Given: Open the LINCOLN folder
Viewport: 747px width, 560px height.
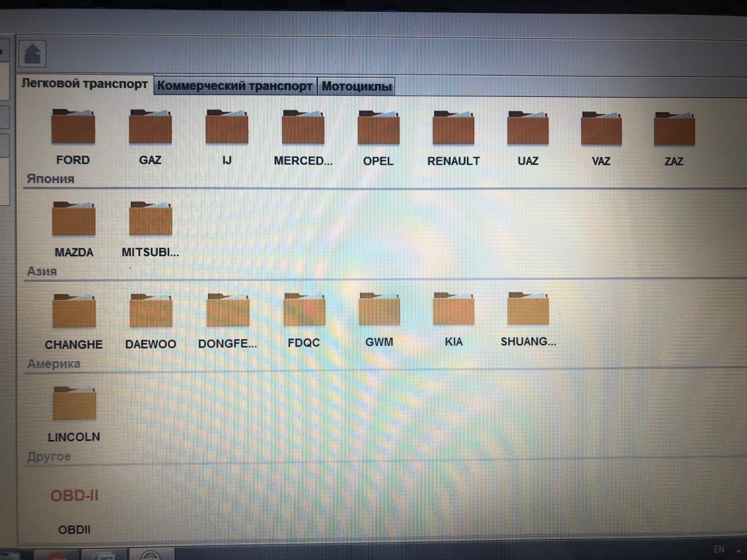Looking at the screenshot, I should [x=74, y=403].
